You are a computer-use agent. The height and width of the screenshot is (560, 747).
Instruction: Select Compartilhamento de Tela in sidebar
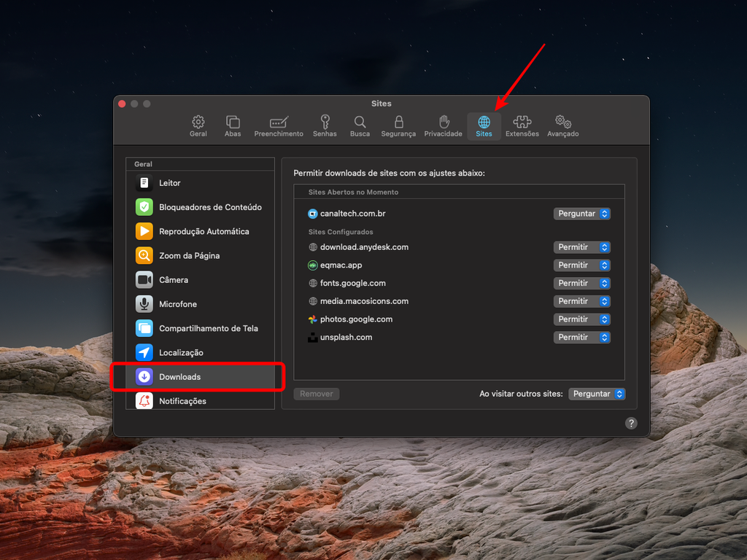click(200, 329)
